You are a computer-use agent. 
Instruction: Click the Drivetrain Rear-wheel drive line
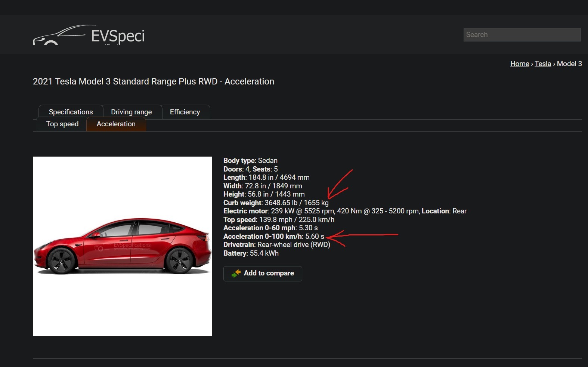(x=277, y=245)
